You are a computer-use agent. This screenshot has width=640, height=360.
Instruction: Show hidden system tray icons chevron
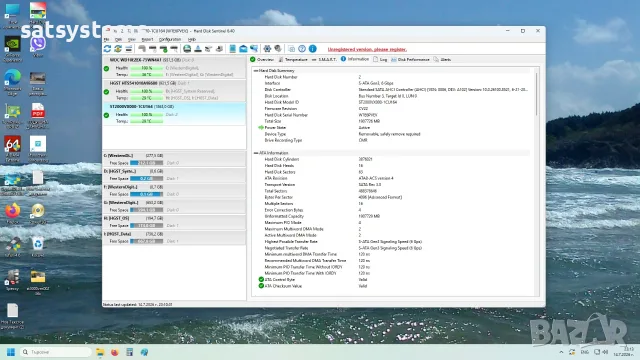561,352
